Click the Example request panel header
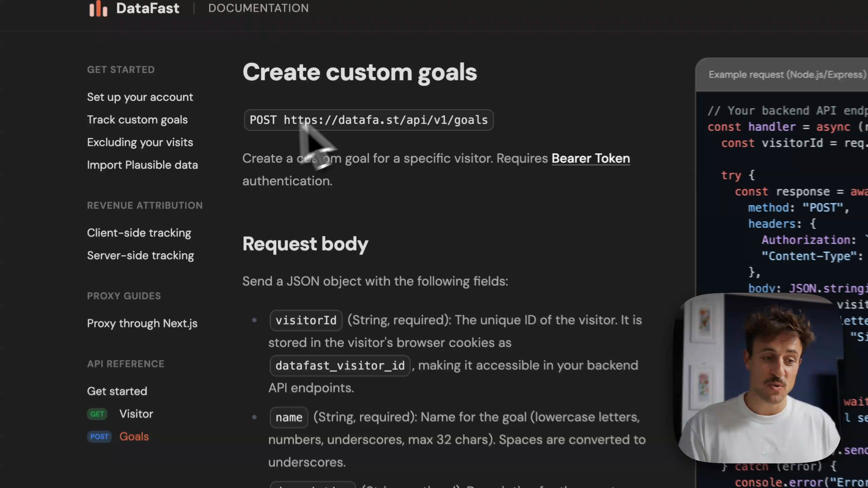This screenshot has width=868, height=488. [787, 75]
